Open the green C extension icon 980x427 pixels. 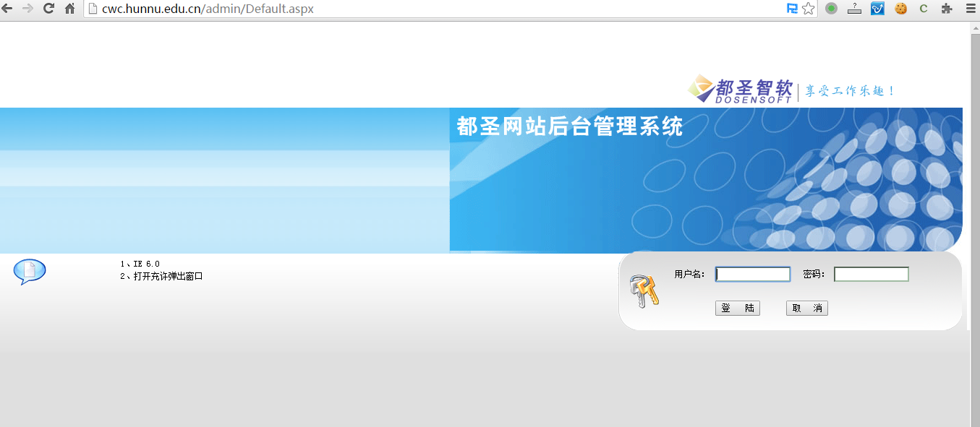click(x=924, y=9)
